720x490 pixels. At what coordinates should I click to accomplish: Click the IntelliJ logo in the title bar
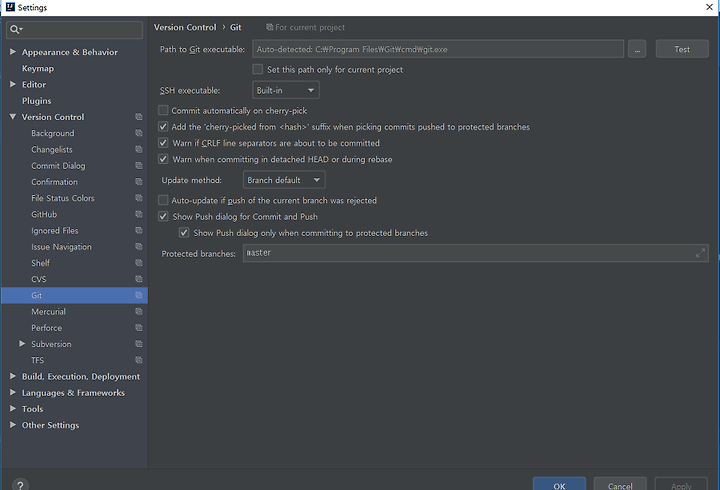tap(10, 7)
